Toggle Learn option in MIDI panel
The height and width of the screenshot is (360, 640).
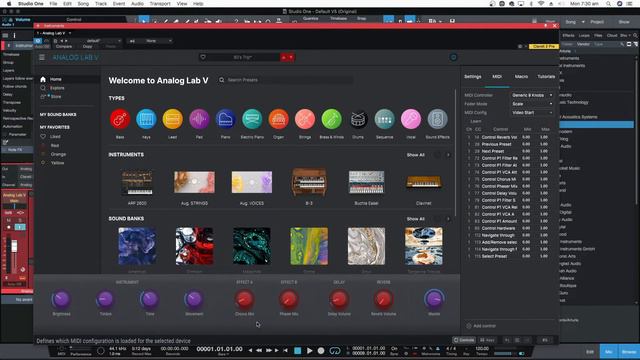pyautogui.click(x=476, y=121)
